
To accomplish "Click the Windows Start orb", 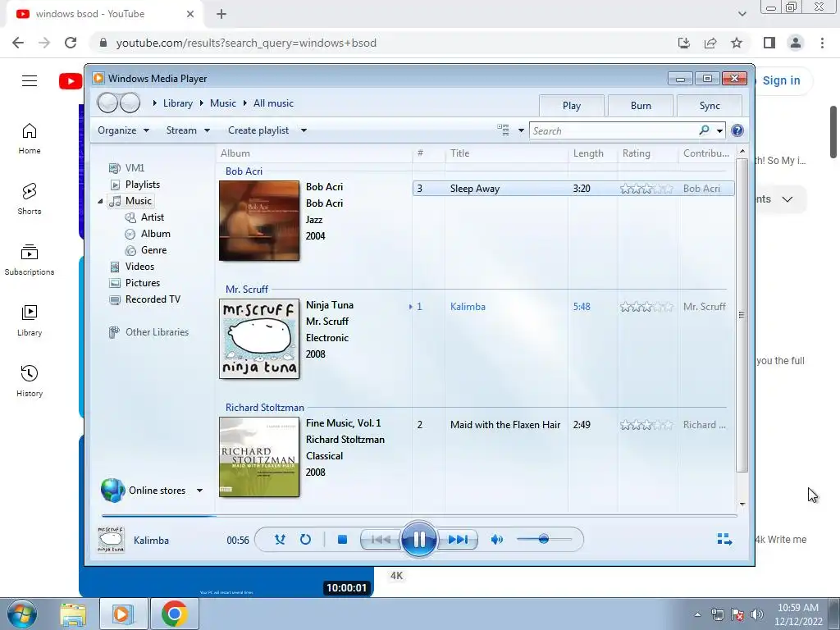I will pos(21,614).
